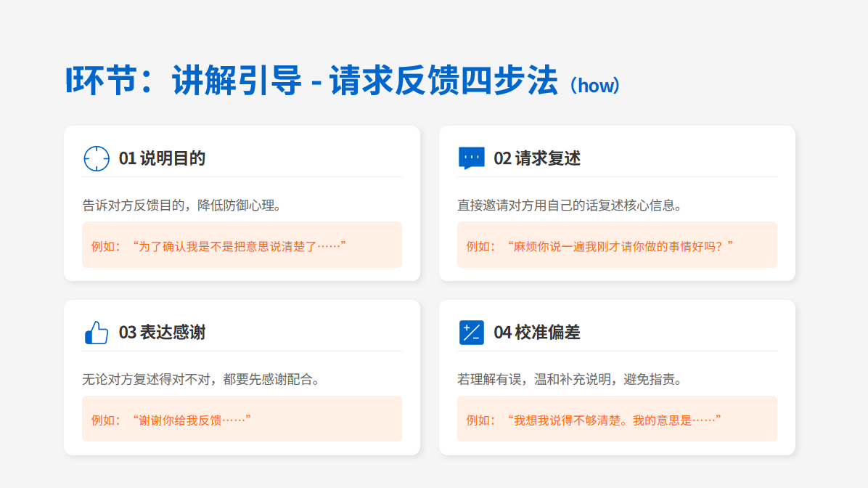Click the target crosshair icon beside 说明目的
This screenshot has width=868, height=488.
[x=97, y=158]
